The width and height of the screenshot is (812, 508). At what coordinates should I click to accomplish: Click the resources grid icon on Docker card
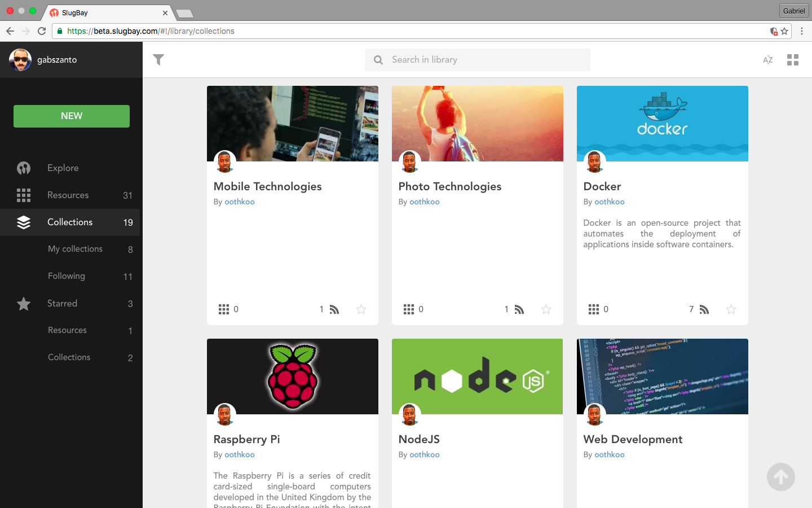[594, 309]
